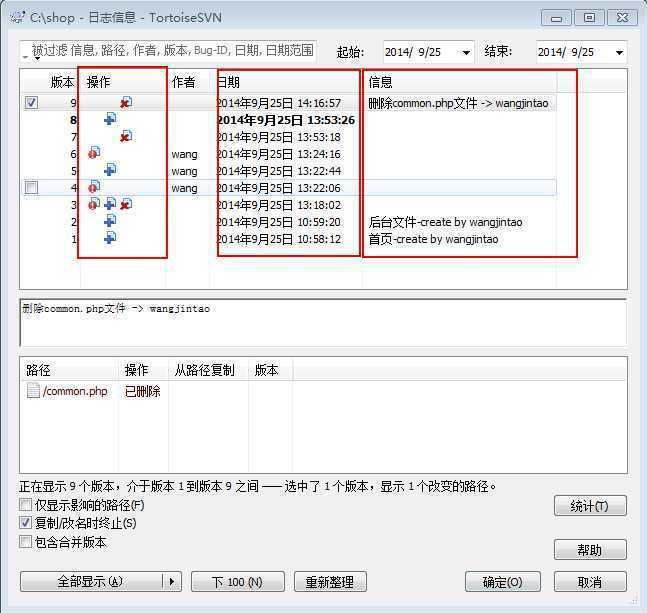Open the 起始 start date dropdown
The image size is (647, 613).
click(x=466, y=52)
